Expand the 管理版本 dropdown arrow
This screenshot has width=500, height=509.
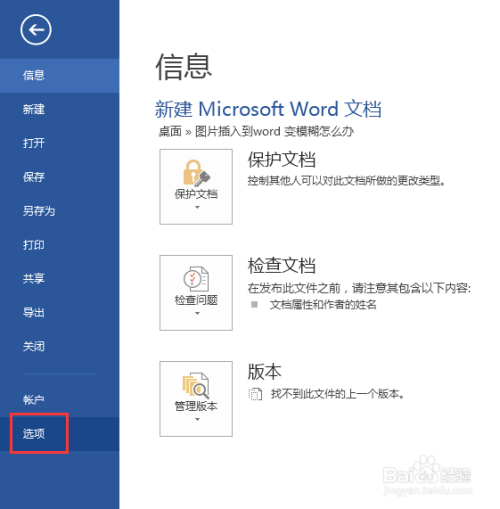pos(197,419)
